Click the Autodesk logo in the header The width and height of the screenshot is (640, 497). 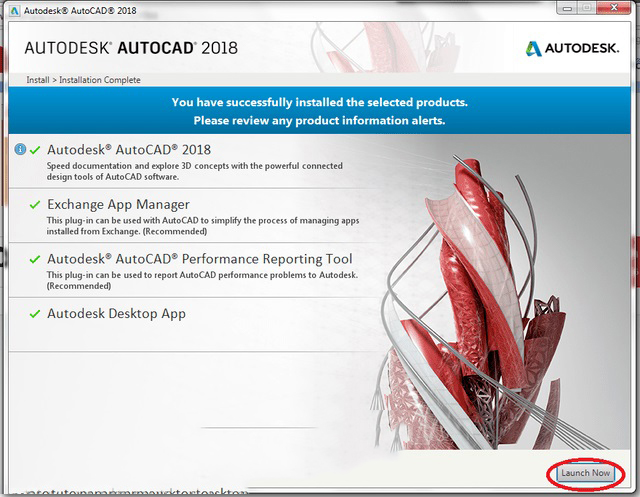(572, 48)
